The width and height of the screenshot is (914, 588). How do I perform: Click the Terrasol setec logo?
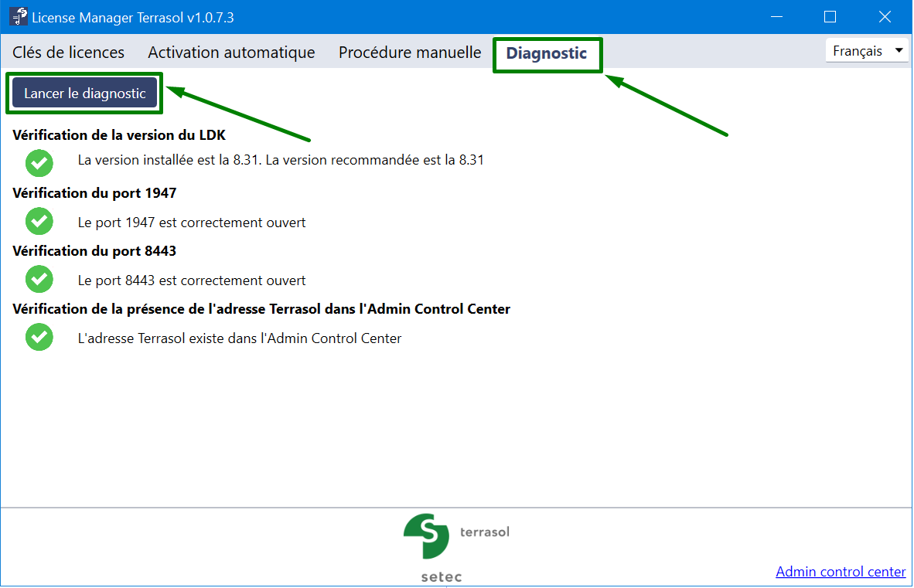[x=456, y=547]
